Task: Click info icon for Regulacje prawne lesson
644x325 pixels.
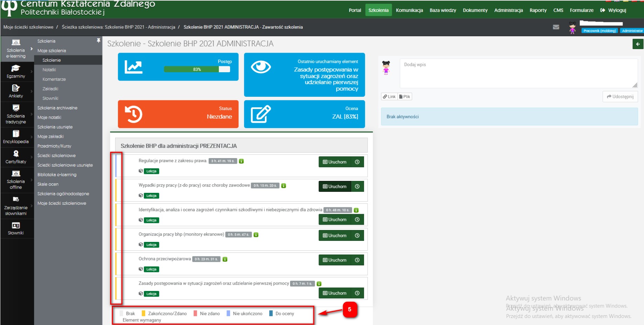Action: pyautogui.click(x=241, y=161)
